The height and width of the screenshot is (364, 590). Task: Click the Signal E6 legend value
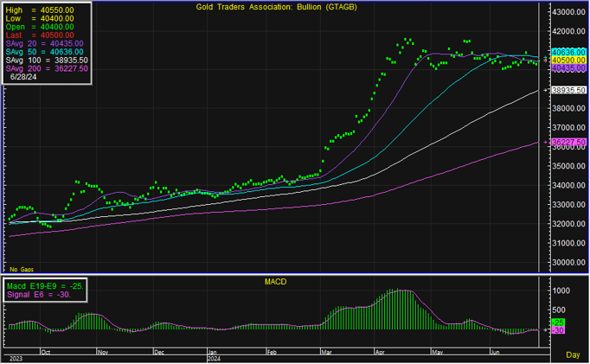click(40, 294)
